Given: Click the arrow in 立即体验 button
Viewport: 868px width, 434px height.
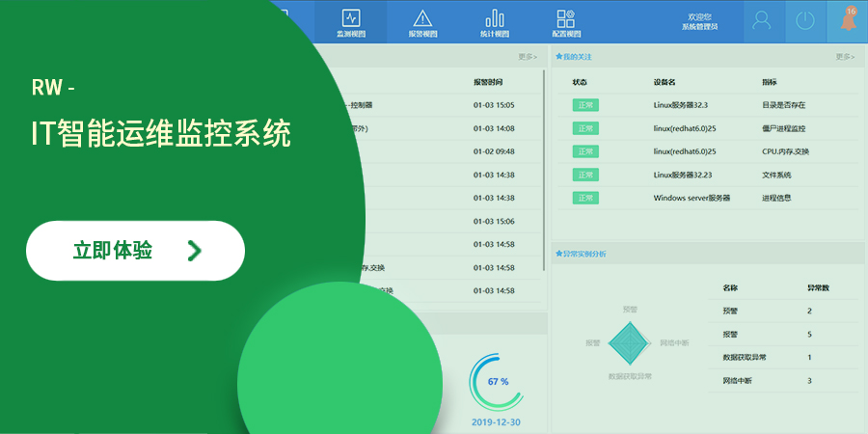Looking at the screenshot, I should 195,251.
